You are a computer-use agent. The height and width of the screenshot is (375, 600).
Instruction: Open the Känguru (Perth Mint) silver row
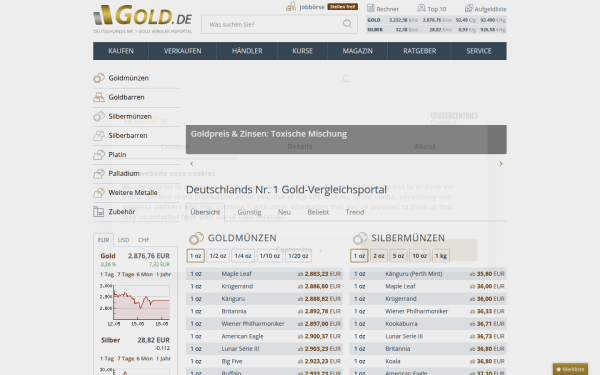(428, 274)
